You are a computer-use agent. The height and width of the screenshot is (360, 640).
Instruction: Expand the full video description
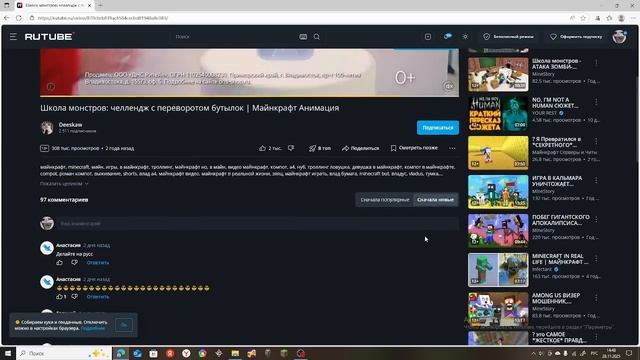[x=64, y=184]
